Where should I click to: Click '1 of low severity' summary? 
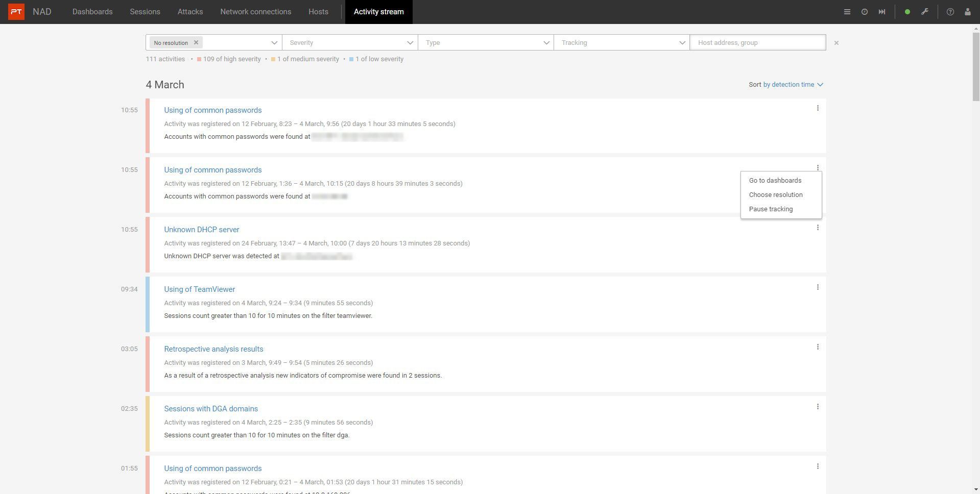point(376,59)
